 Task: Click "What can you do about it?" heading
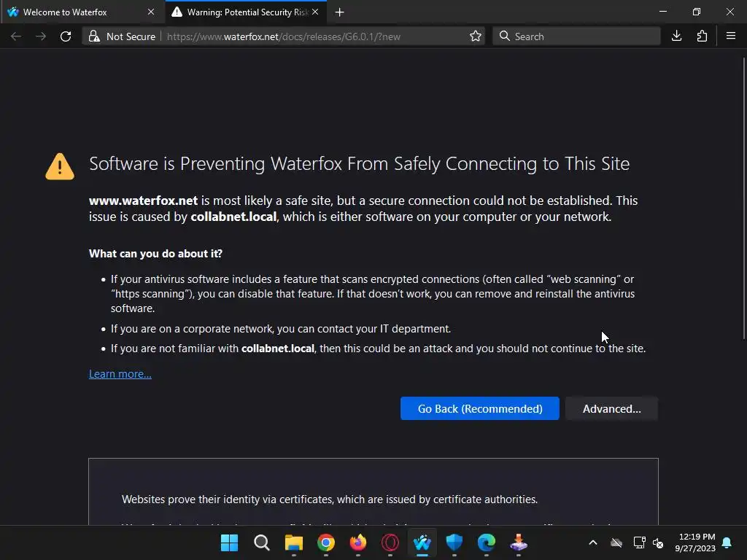155,253
